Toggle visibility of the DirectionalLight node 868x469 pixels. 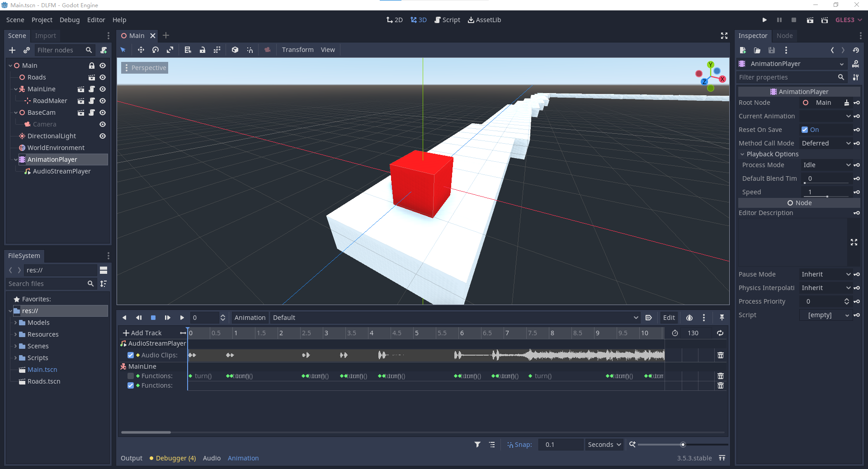(x=102, y=136)
